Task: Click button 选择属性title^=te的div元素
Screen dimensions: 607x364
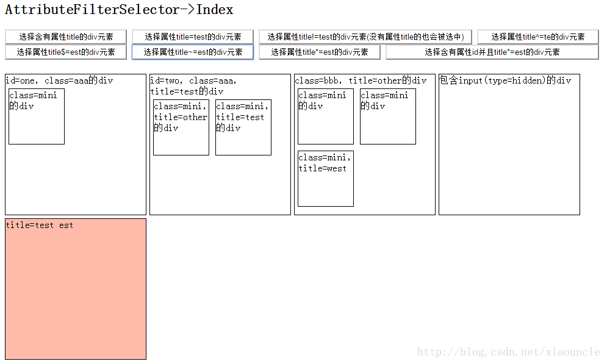Action: (x=537, y=37)
